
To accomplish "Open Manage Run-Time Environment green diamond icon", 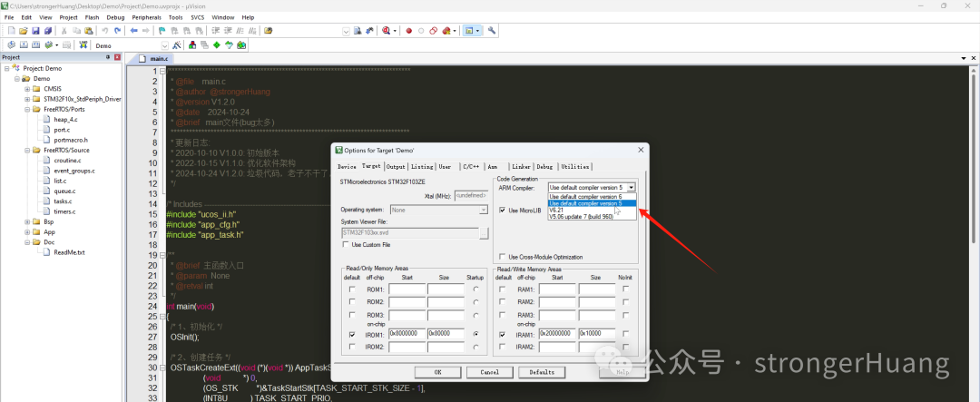I will 216,45.
